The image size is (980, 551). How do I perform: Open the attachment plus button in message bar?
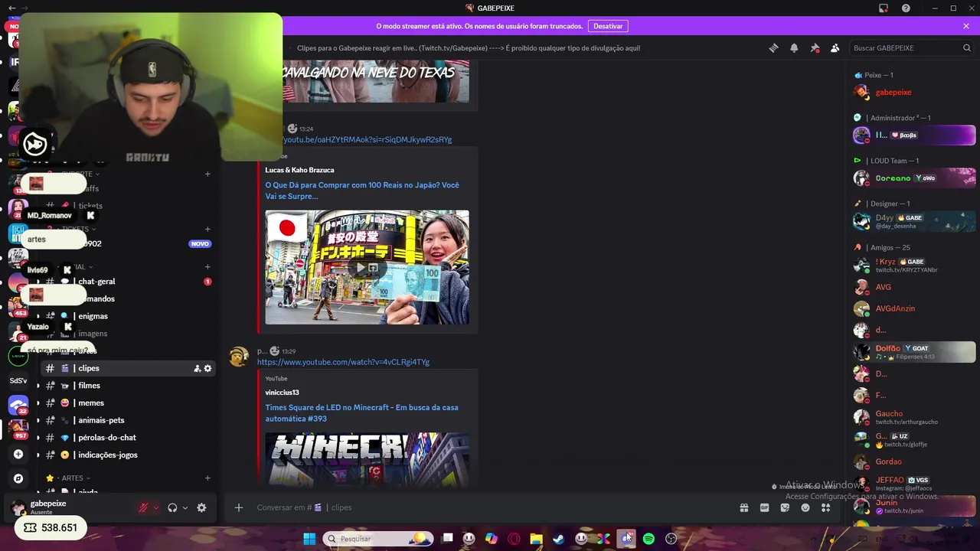tap(239, 507)
